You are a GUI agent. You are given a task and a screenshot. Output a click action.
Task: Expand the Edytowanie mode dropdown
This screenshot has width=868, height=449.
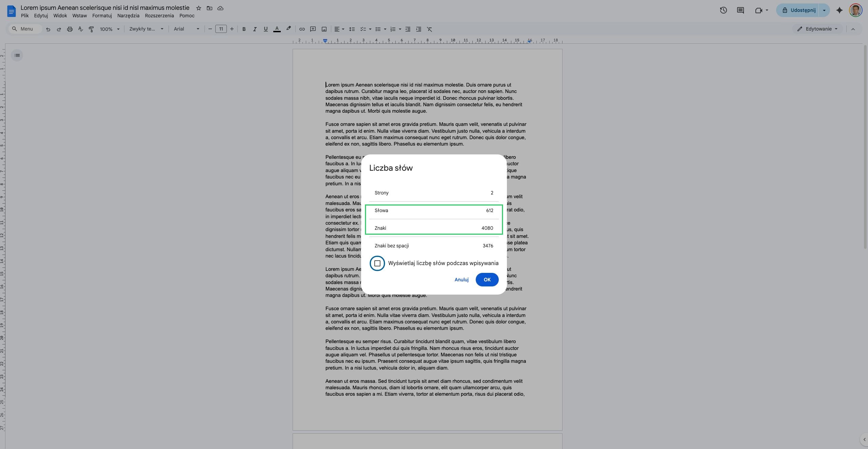pos(817,29)
